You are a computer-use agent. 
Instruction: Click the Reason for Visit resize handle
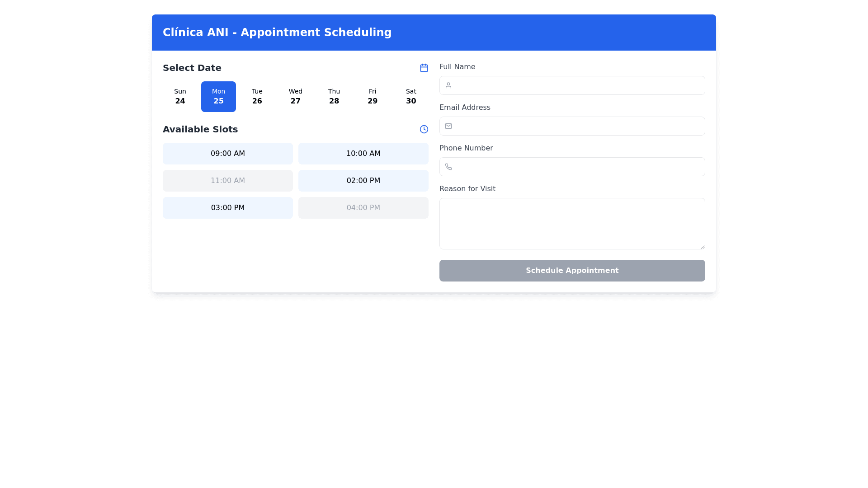pyautogui.click(x=702, y=246)
